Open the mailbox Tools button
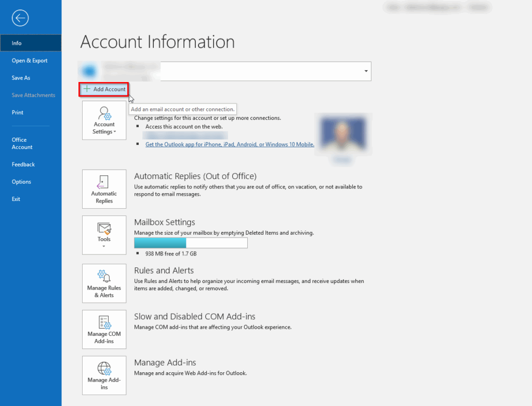The width and height of the screenshot is (532, 406). 104,235
